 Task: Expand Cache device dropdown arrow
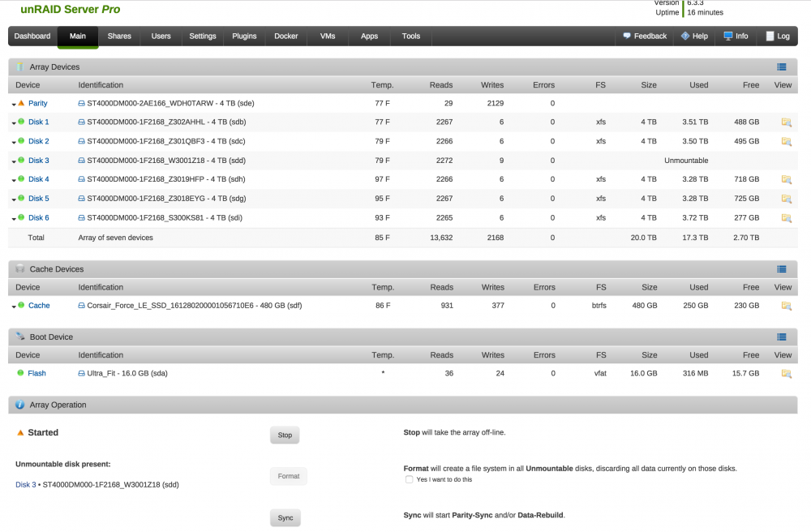pyautogui.click(x=14, y=307)
